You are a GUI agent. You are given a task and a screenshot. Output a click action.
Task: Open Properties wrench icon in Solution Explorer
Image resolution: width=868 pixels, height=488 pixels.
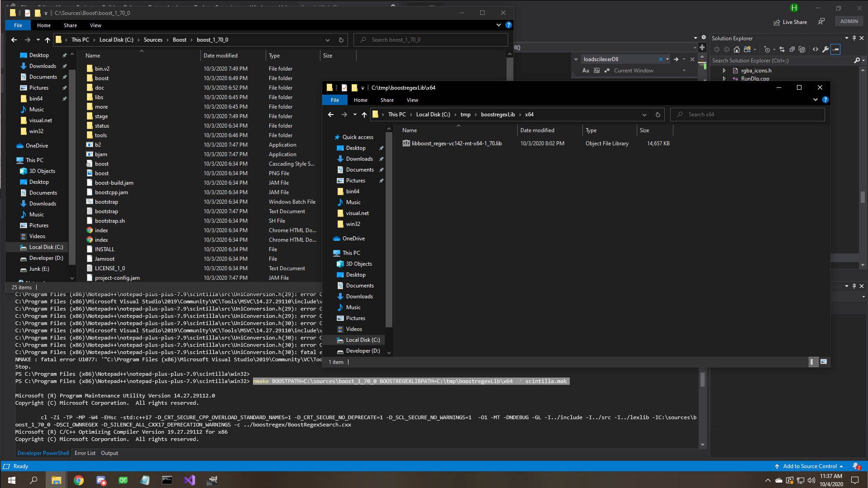tap(825, 49)
